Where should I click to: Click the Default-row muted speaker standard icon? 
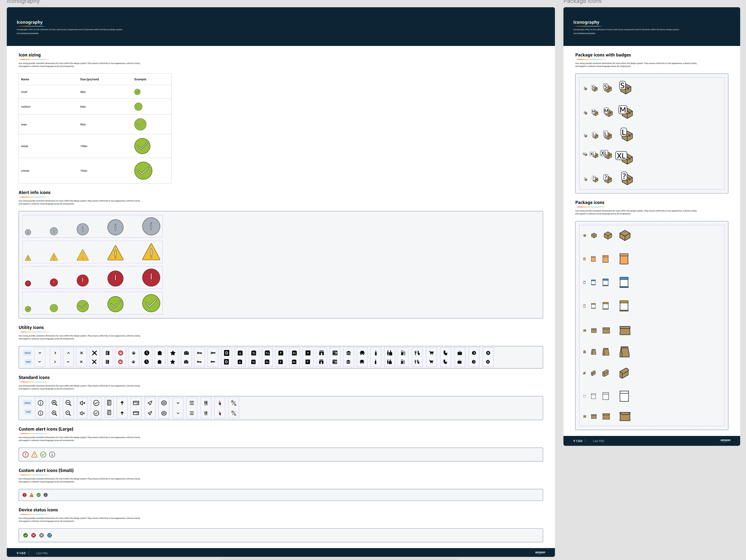point(82,403)
